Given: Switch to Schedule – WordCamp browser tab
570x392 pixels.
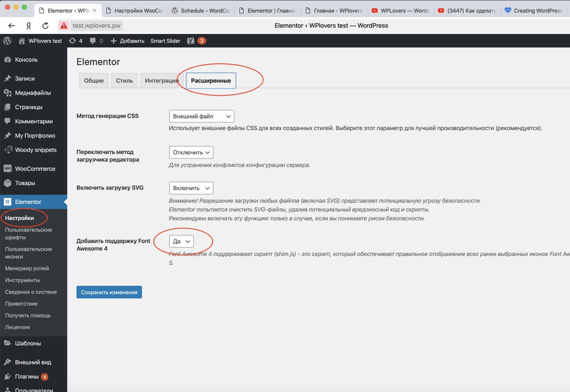Looking at the screenshot, I should (201, 11).
